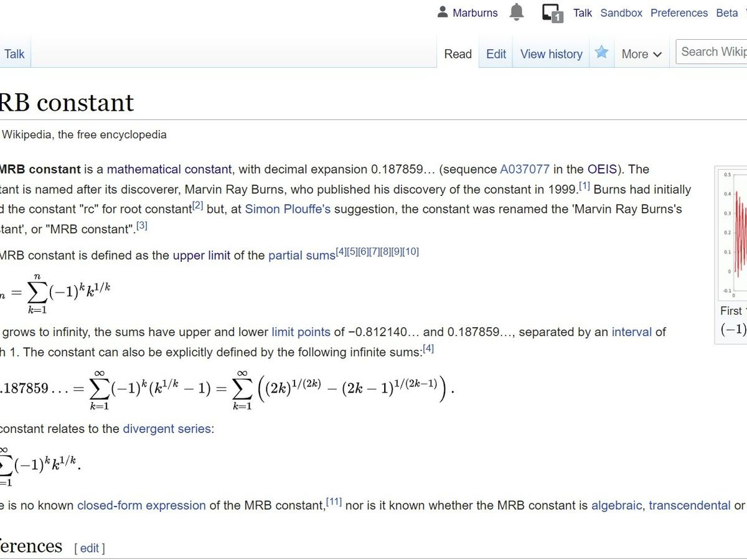747x560 pixels.
Task: Click the divergent series link
Action: click(x=168, y=429)
